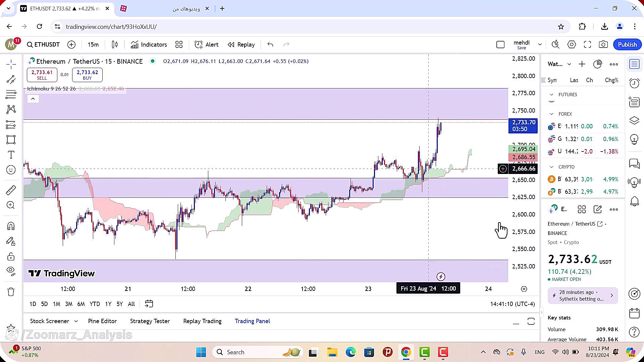This screenshot has height=362, width=644.
Task: Create a new Alert
Action: 206,45
